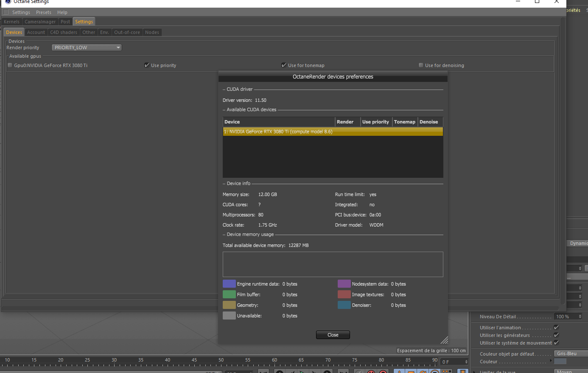Click the Denoiser blue color swatch
Screen dimensions: 588x373
pyautogui.click(x=344, y=305)
